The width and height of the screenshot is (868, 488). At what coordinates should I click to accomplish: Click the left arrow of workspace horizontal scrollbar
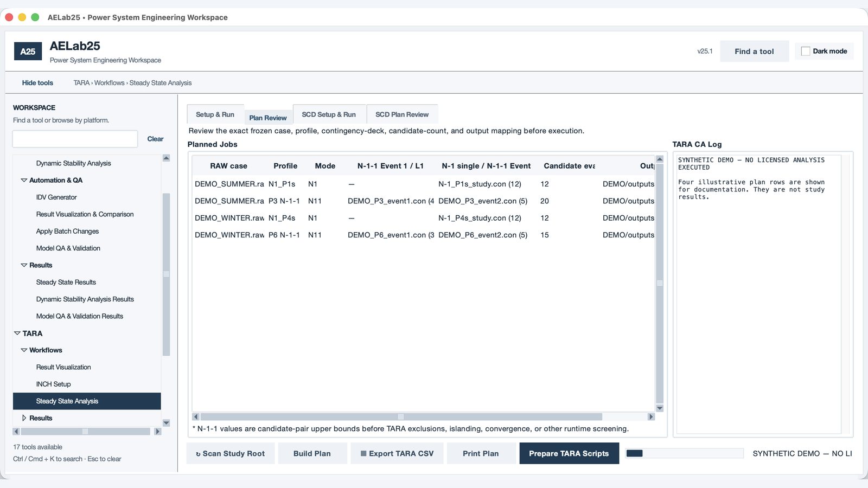[x=16, y=432]
